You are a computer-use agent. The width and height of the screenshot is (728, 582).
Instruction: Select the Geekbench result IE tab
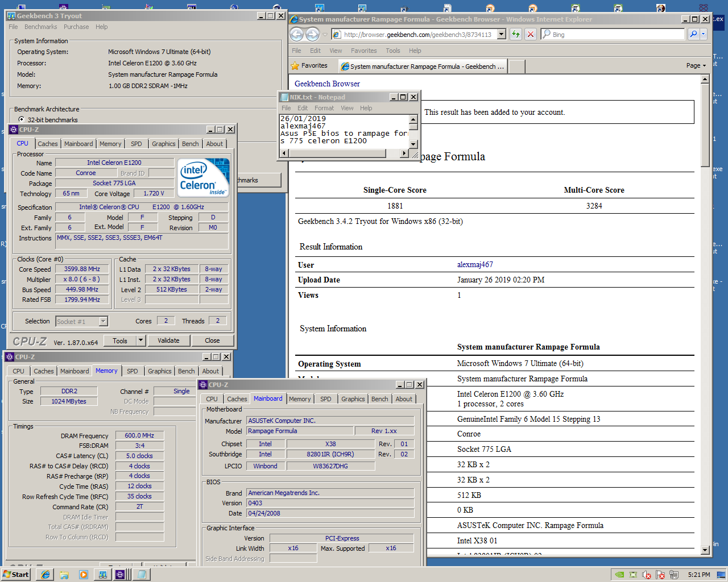pos(423,66)
